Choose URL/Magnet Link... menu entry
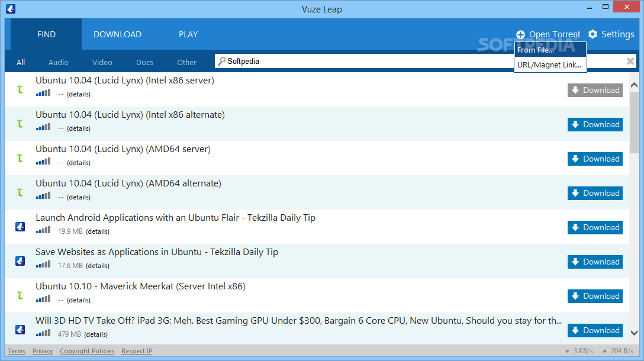 550,65
